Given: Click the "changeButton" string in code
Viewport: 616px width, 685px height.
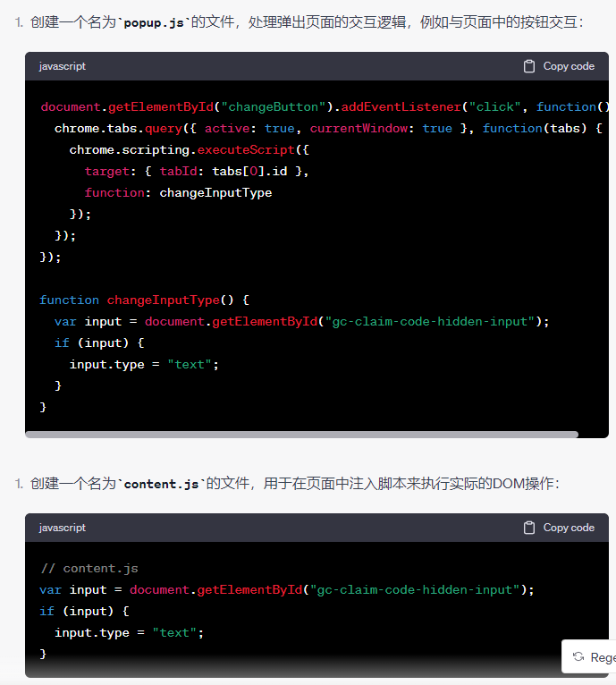Looking at the screenshot, I should pos(274,107).
